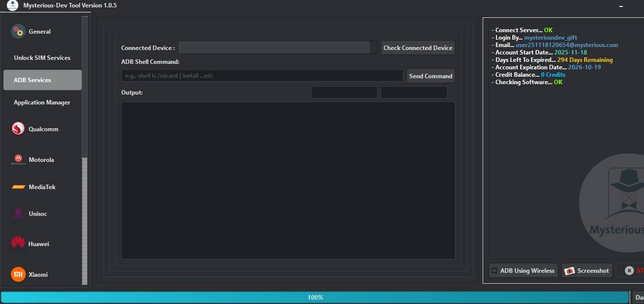Viewport: 644px width, 304px height.
Task: Open the Application Manager section
Action: [42, 102]
